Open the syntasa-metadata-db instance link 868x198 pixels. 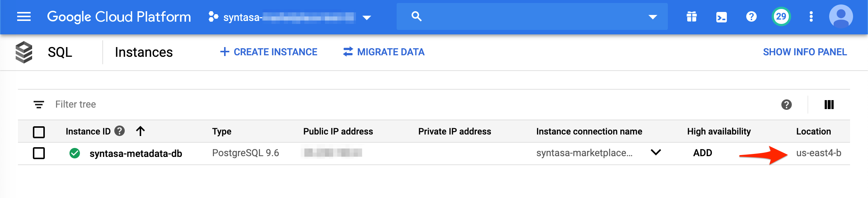[136, 154]
